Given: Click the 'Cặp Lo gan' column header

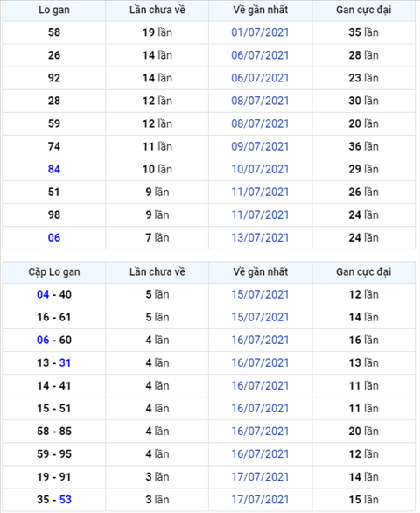Looking at the screenshot, I should coord(54,272).
